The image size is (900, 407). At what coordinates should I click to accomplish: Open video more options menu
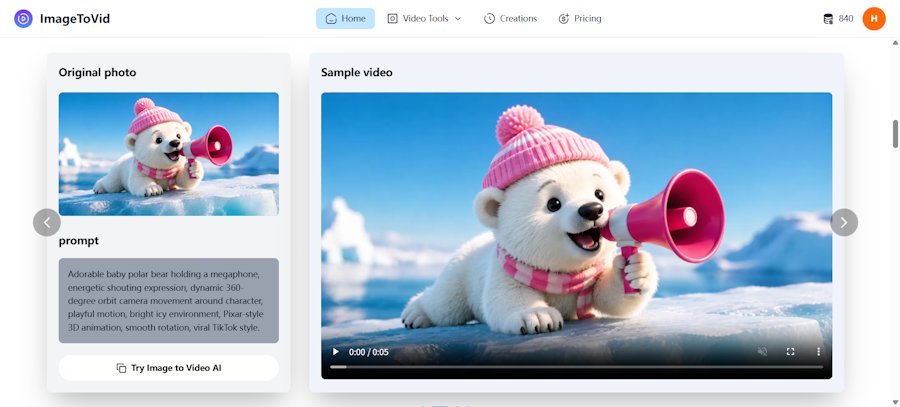coord(818,351)
